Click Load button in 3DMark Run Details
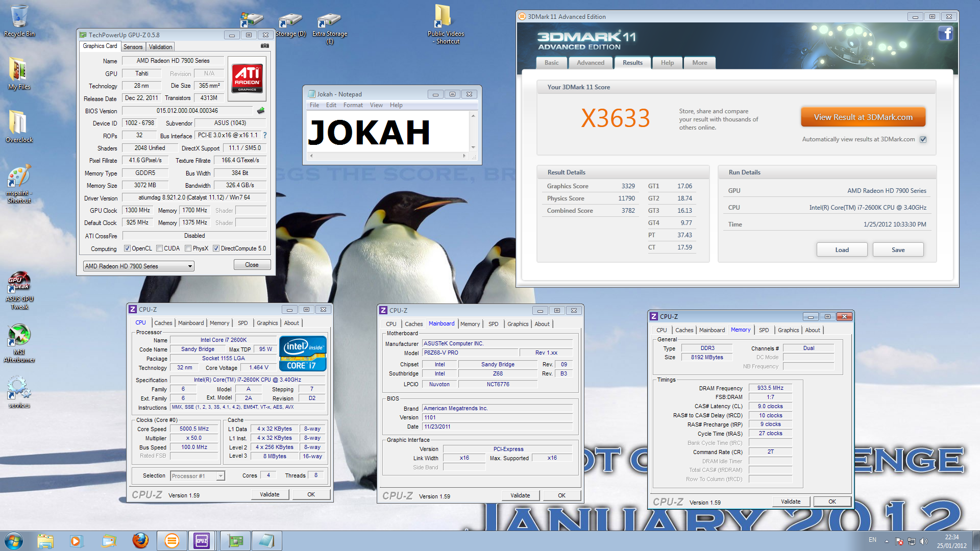The height and width of the screenshot is (551, 980). coord(842,250)
